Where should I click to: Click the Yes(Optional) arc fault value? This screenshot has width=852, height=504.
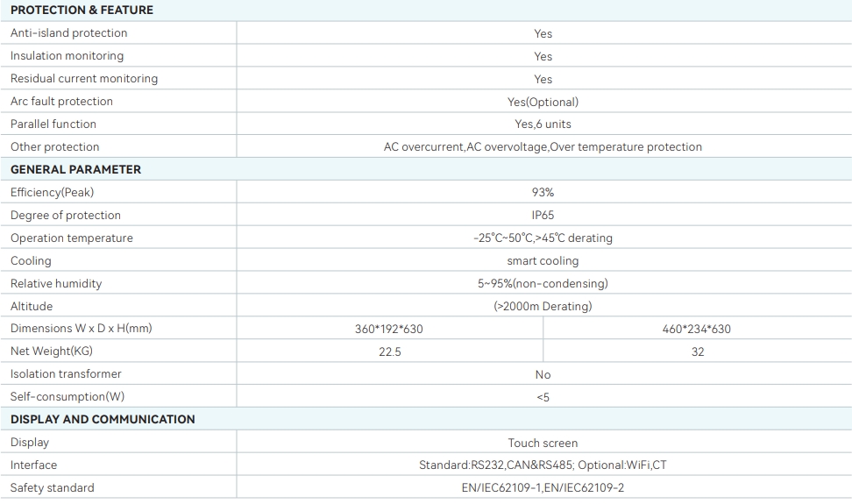(543, 102)
